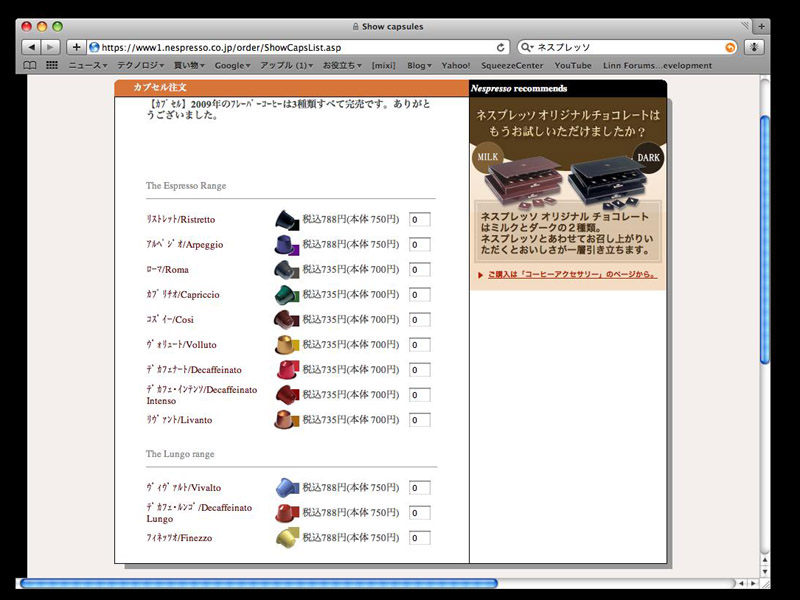This screenshot has width=800, height=600.
Task: Click the browser Forward arrow button
Action: [51, 47]
